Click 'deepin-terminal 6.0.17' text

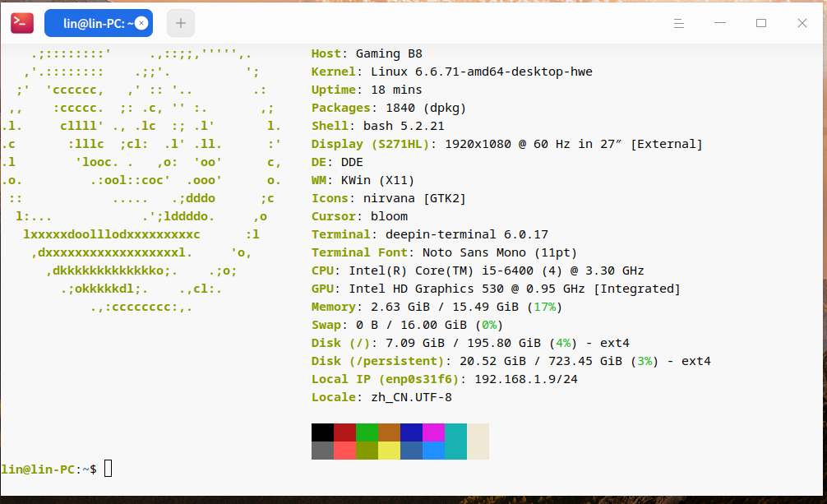click(x=467, y=234)
